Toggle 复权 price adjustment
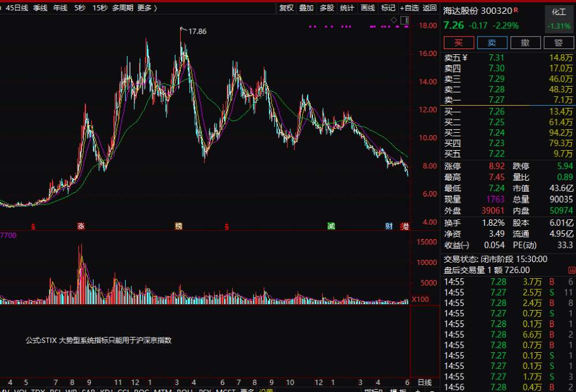576x392 pixels. tap(286, 8)
